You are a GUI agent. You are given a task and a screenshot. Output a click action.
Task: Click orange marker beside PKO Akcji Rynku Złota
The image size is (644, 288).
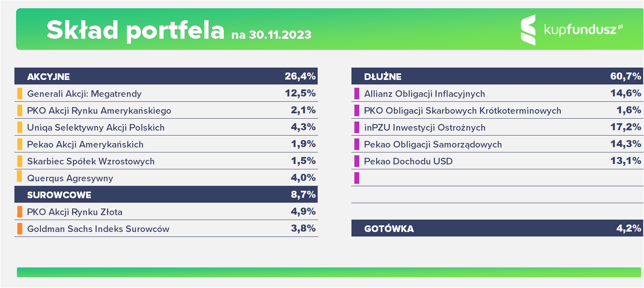pos(19,212)
